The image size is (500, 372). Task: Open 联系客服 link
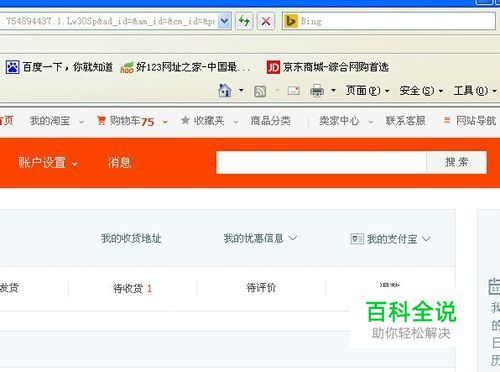click(x=406, y=121)
